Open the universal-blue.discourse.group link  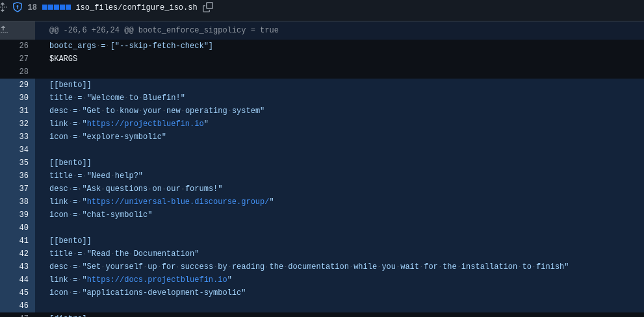(178, 202)
